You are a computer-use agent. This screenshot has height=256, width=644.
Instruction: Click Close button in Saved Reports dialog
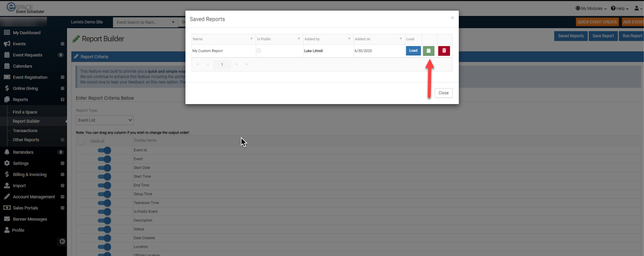(x=443, y=93)
